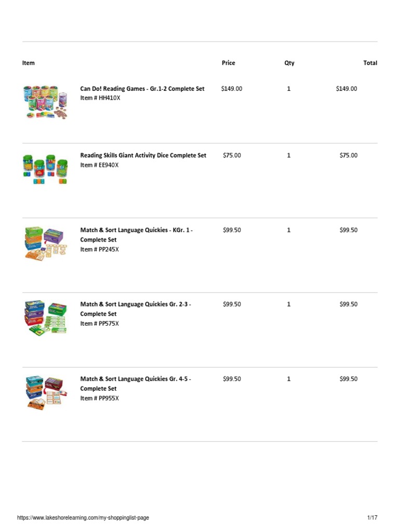Screen dimensions: 399x532
Task: Open Can Do! Reading Games Gr.1-2 Complete Set title
Action: pyautogui.click(x=142, y=89)
